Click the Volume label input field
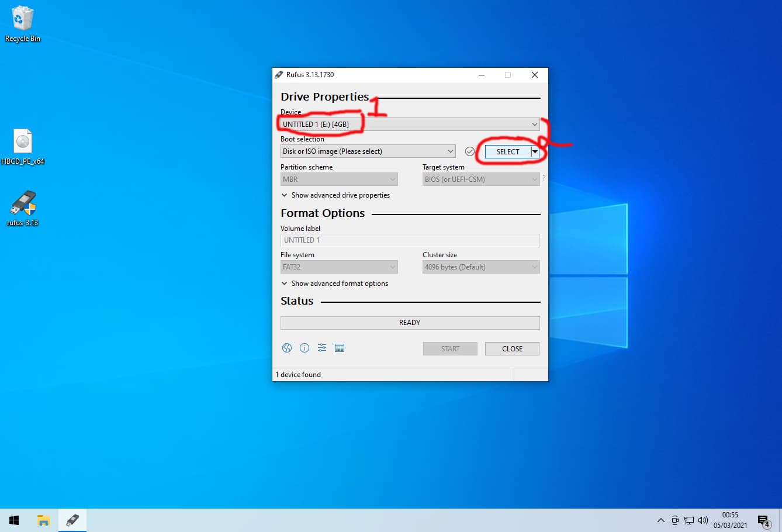The height and width of the screenshot is (532, 782). pos(410,240)
